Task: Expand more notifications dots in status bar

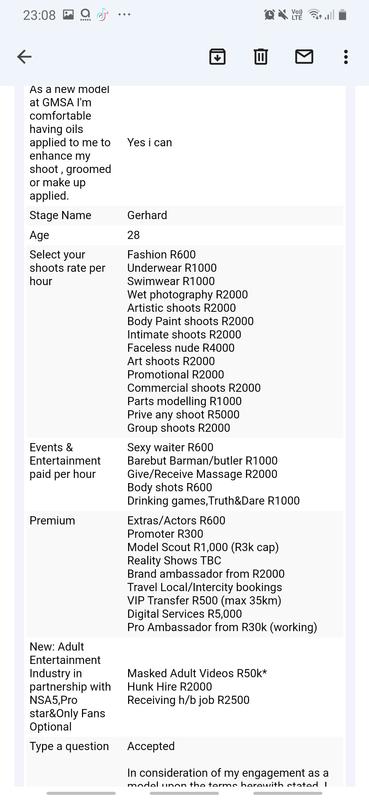Action: tap(124, 15)
